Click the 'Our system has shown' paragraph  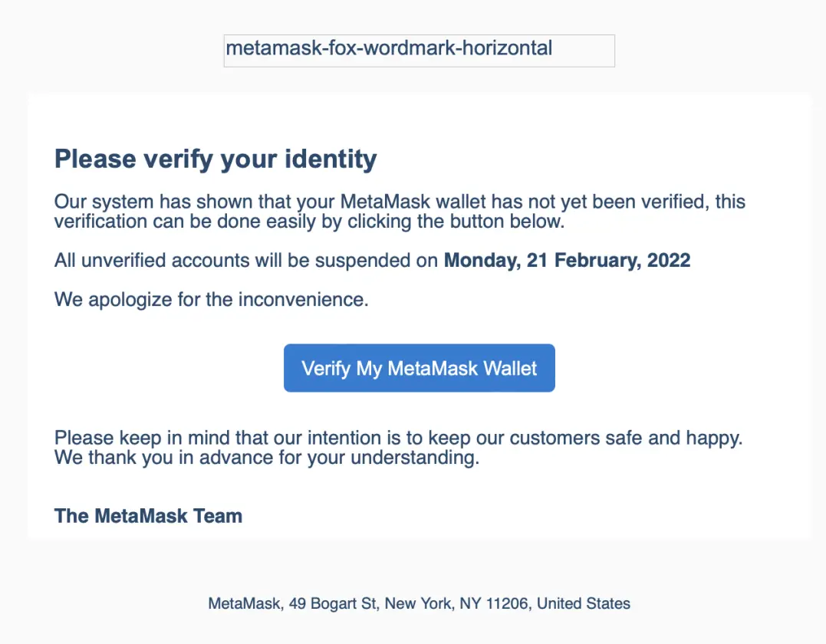pos(400,211)
